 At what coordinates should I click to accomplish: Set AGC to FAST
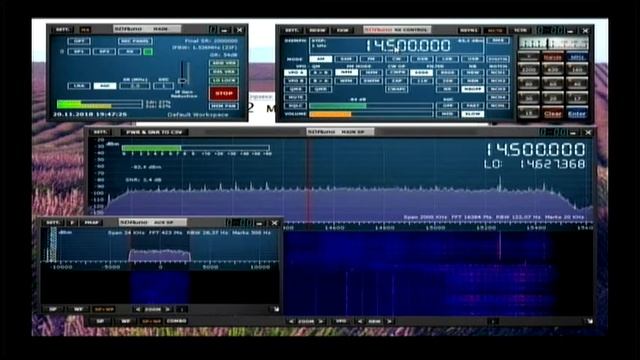click(472, 106)
